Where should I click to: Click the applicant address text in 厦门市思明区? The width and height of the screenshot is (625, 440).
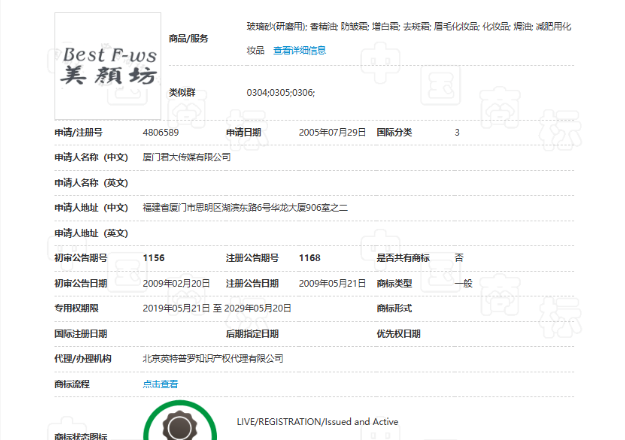point(245,207)
